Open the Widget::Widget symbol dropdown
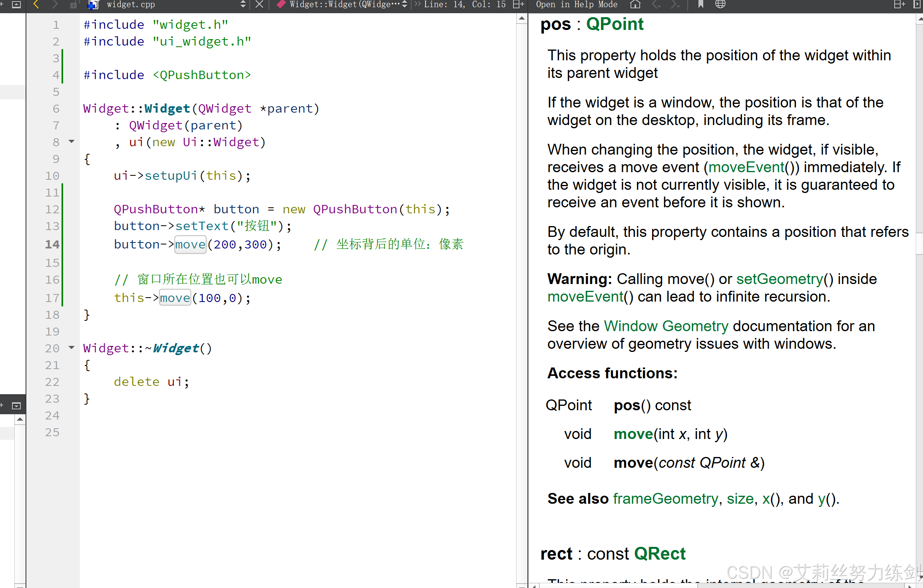Image resolution: width=923 pixels, height=588 pixels. [404, 4]
